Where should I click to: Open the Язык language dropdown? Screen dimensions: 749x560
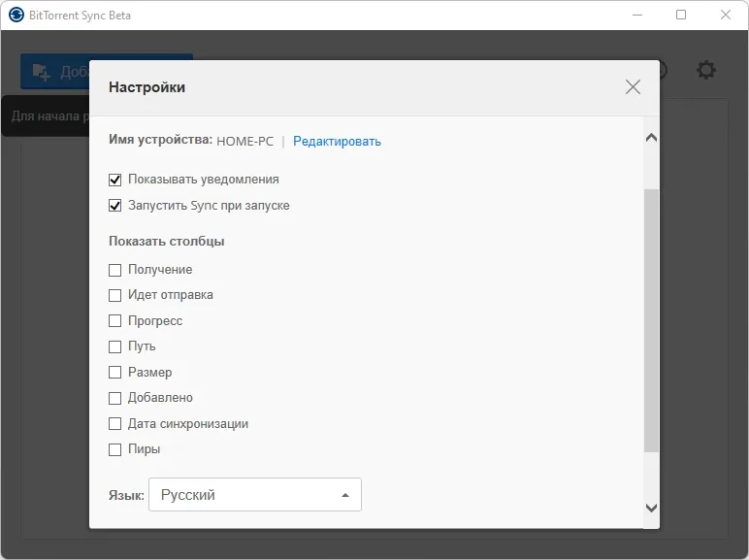click(255, 495)
